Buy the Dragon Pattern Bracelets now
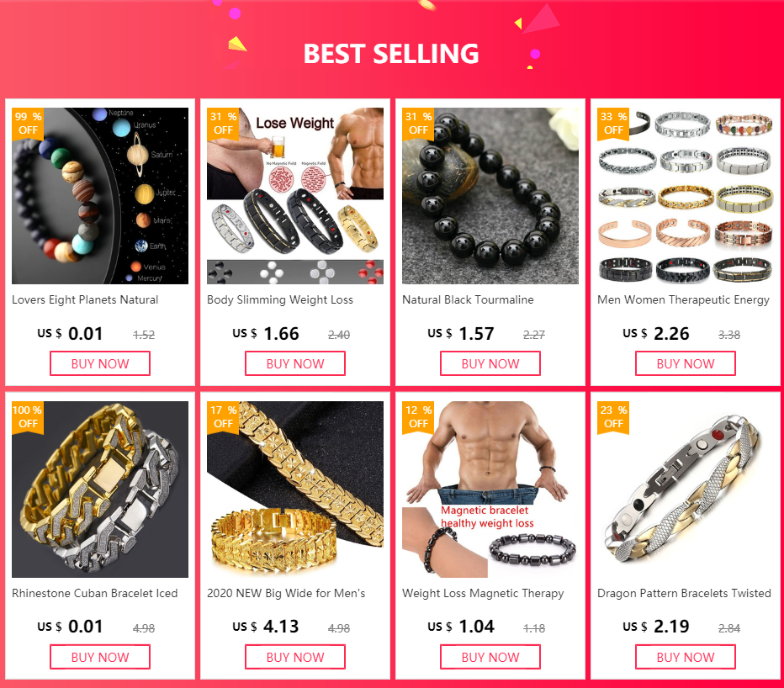The image size is (784, 688). 685,657
